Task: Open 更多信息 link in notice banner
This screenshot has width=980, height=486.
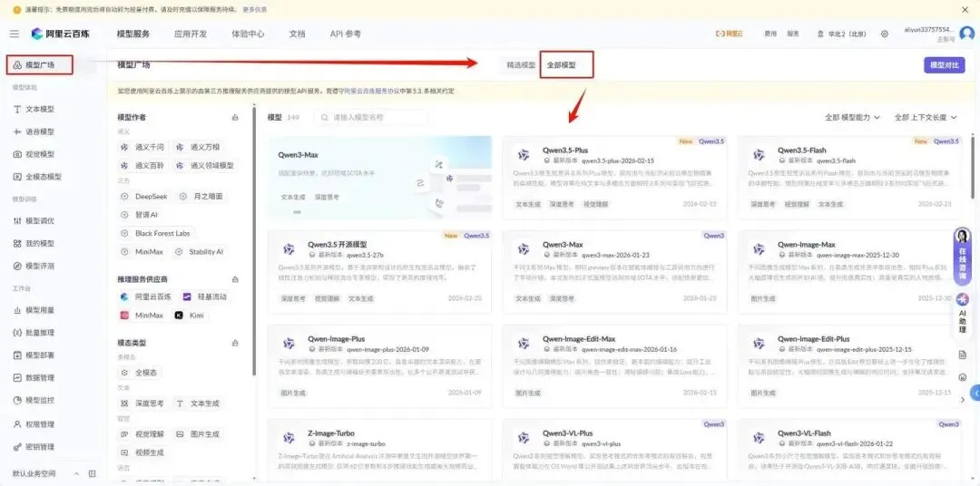Action: (x=254, y=9)
